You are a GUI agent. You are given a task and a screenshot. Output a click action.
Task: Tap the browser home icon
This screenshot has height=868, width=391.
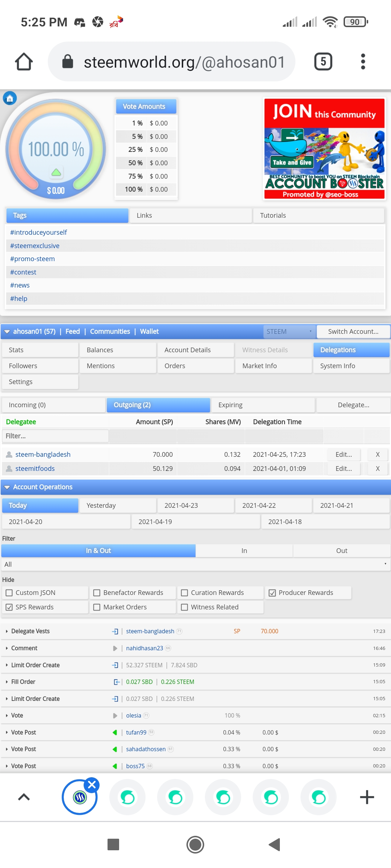pyautogui.click(x=24, y=61)
